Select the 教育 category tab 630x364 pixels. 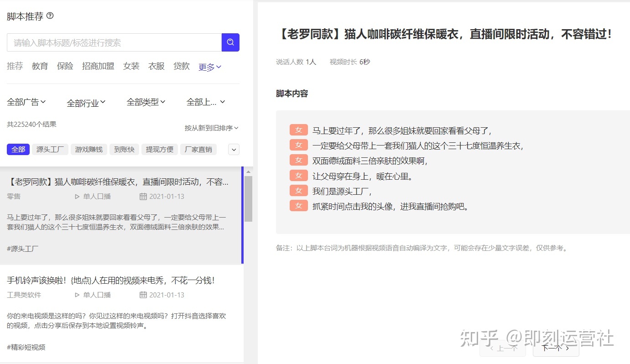[40, 66]
